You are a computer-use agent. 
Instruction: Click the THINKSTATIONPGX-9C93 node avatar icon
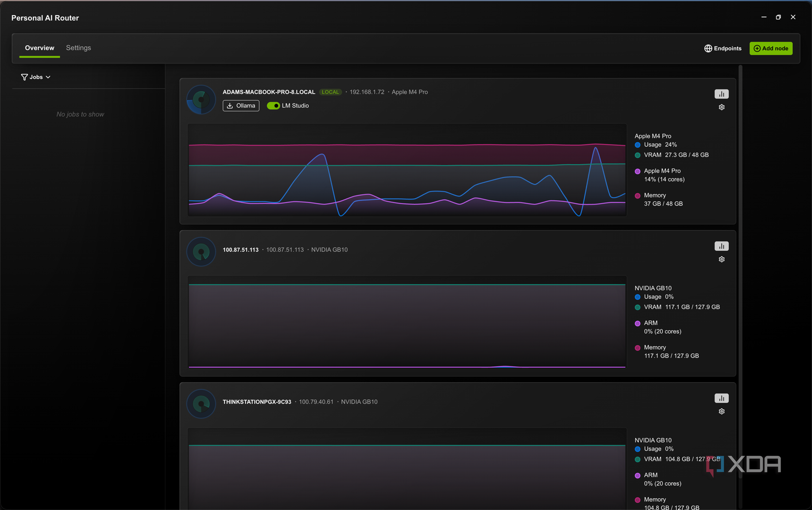click(201, 404)
